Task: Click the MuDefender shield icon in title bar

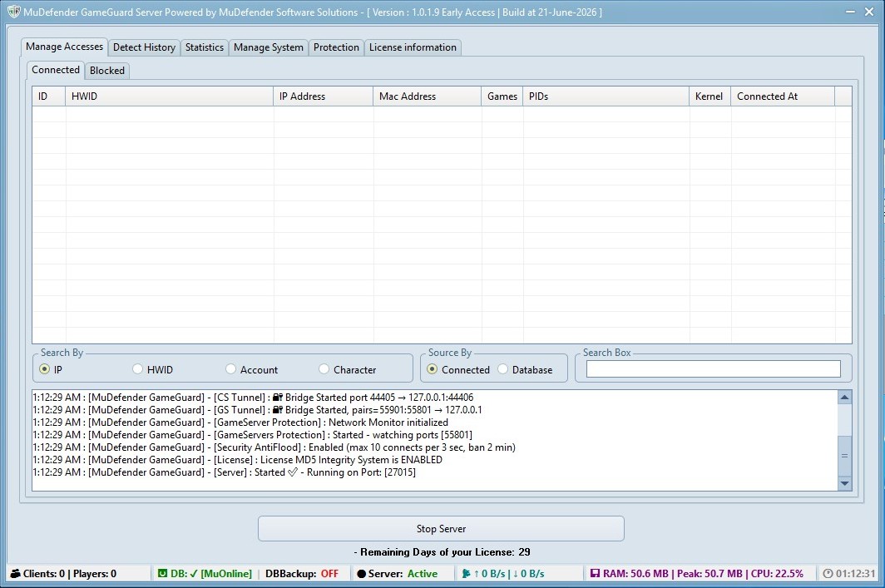Action: (x=13, y=12)
